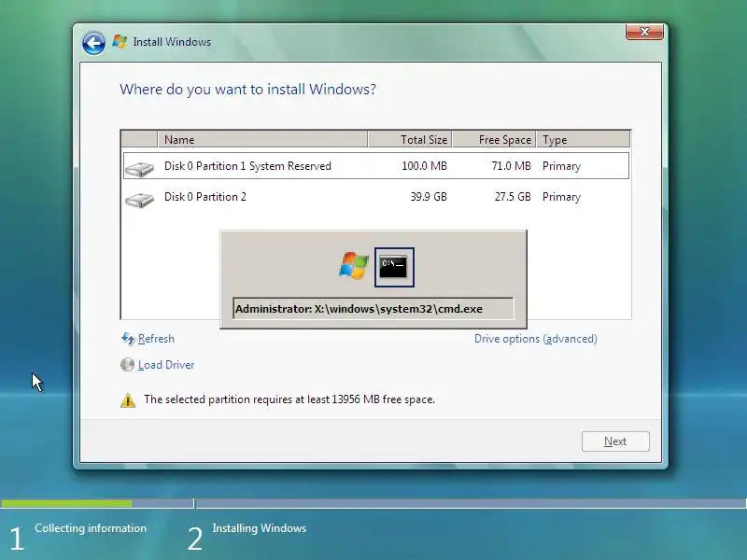Click the Windows flag icon beside Install Windows

click(120, 42)
